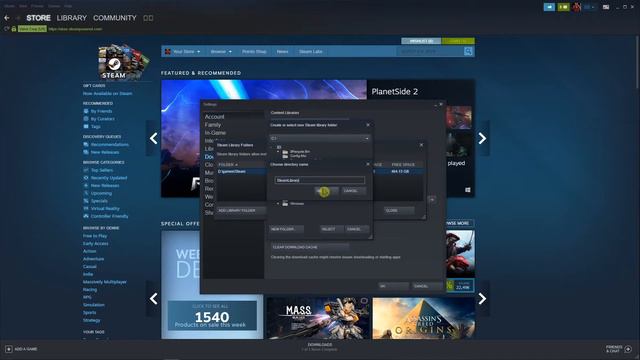Click CLEAR DOWNLOAD CACHE button

point(309,247)
